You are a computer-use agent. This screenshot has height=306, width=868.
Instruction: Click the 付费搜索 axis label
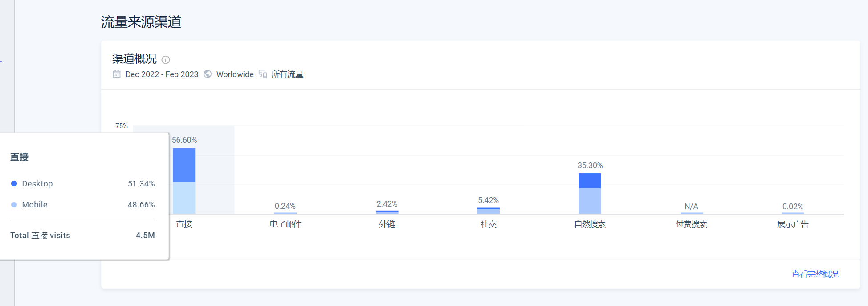[x=691, y=224]
